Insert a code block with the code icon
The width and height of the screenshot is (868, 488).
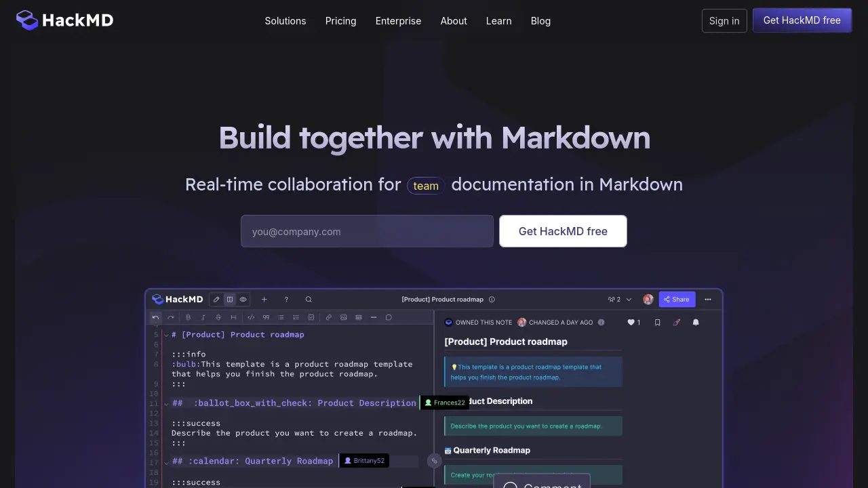click(251, 317)
